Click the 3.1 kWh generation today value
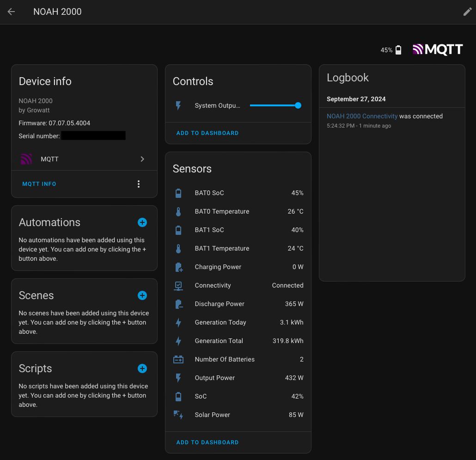 292,322
